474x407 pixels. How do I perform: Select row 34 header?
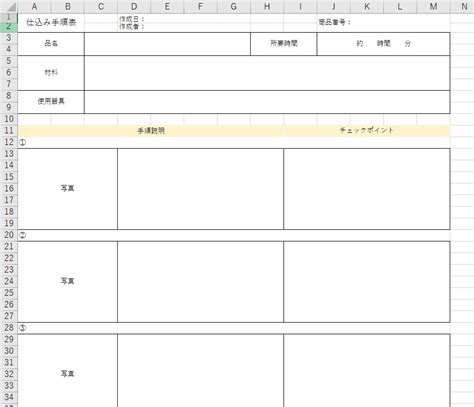pyautogui.click(x=9, y=397)
